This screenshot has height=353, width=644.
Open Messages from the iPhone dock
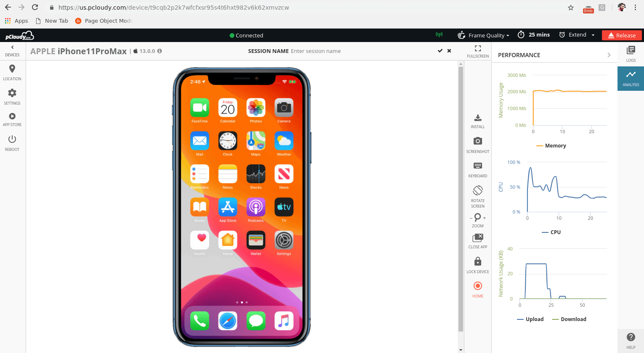coord(256,321)
